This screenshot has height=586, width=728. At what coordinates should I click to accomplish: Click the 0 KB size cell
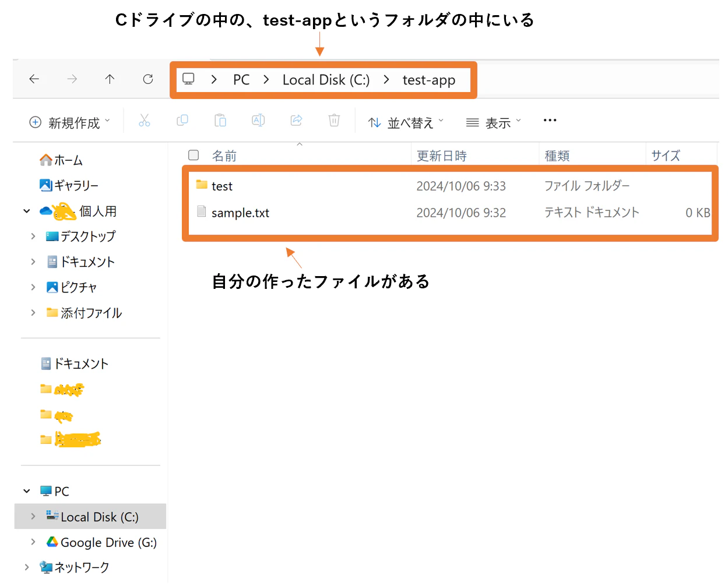(698, 213)
